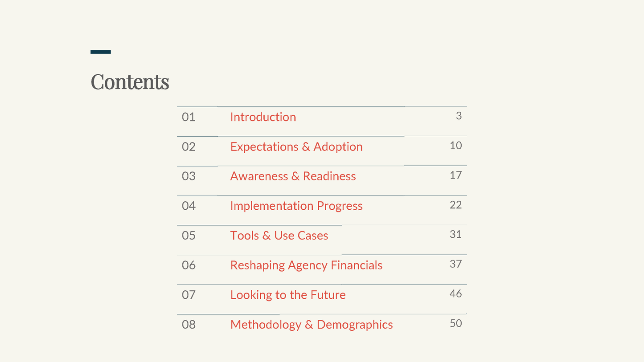
Task: Click page number 3 for Introduction
Action: (459, 116)
